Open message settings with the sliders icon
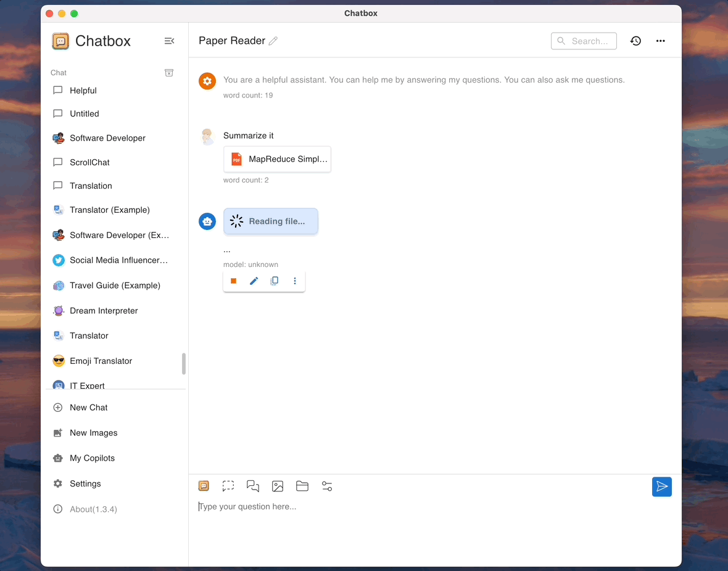This screenshot has height=571, width=728. click(x=326, y=486)
